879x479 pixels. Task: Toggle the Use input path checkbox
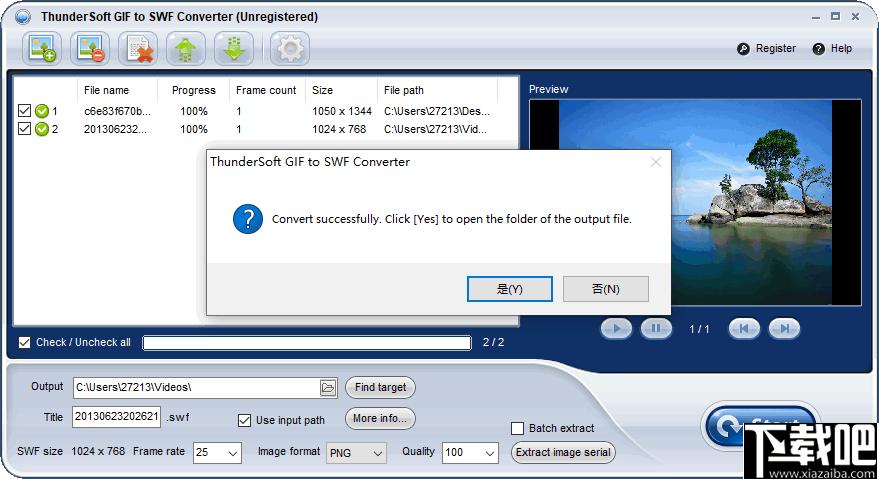point(244,420)
